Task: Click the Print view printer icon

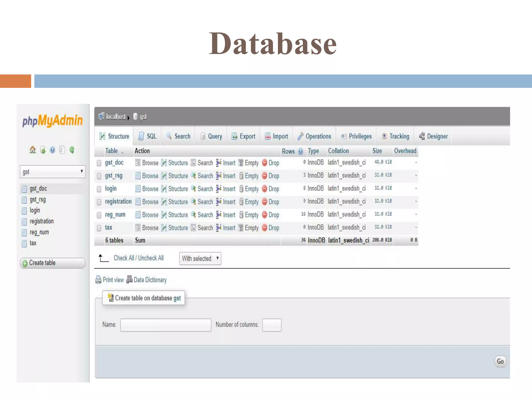Action: [98, 280]
